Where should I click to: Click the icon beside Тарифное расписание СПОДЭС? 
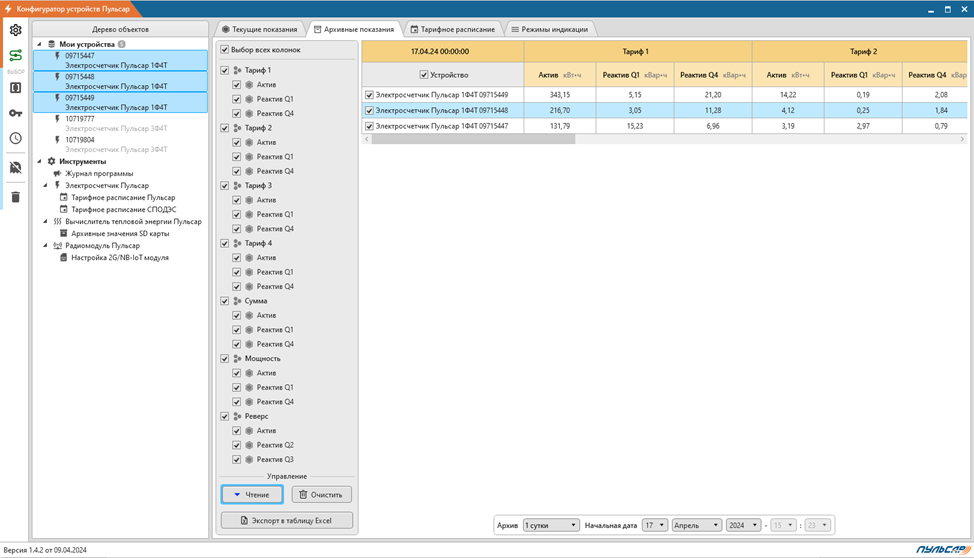tap(63, 209)
